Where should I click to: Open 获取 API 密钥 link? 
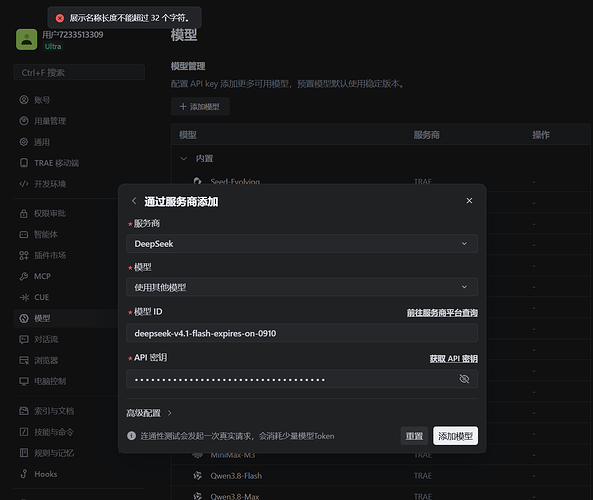click(453, 359)
